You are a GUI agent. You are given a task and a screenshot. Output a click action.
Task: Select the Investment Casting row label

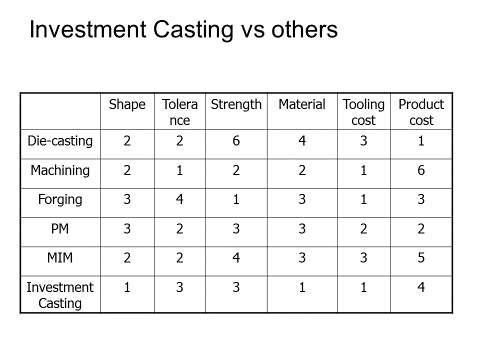click(x=60, y=295)
